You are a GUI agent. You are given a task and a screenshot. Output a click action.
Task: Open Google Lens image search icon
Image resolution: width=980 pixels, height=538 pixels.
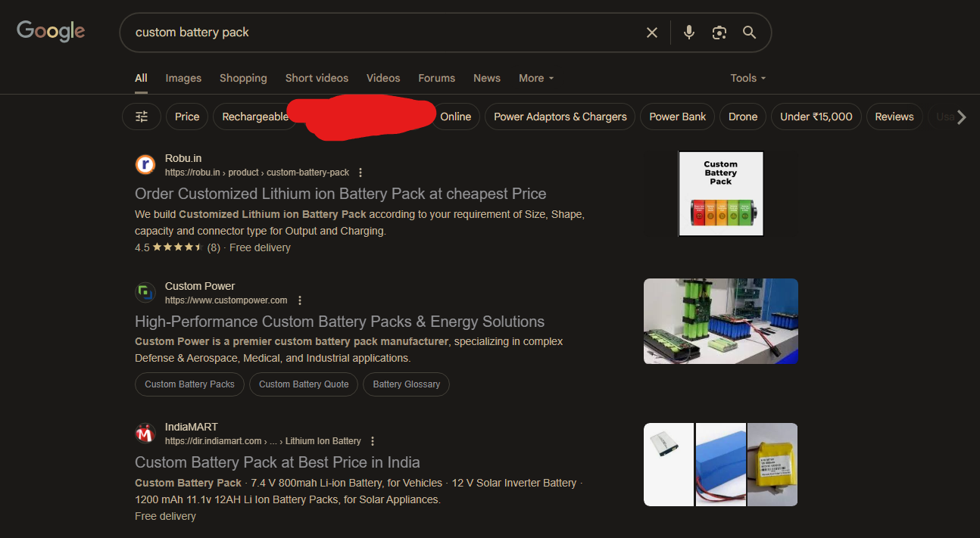(x=719, y=33)
